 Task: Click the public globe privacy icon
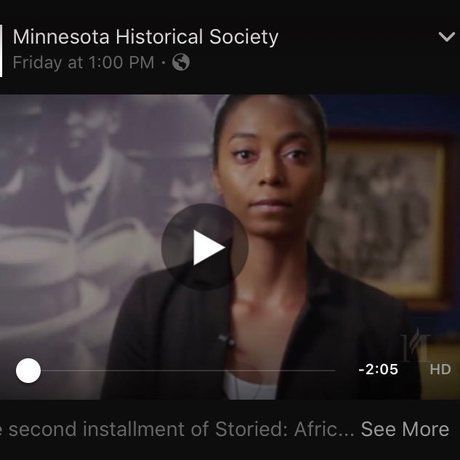181,62
